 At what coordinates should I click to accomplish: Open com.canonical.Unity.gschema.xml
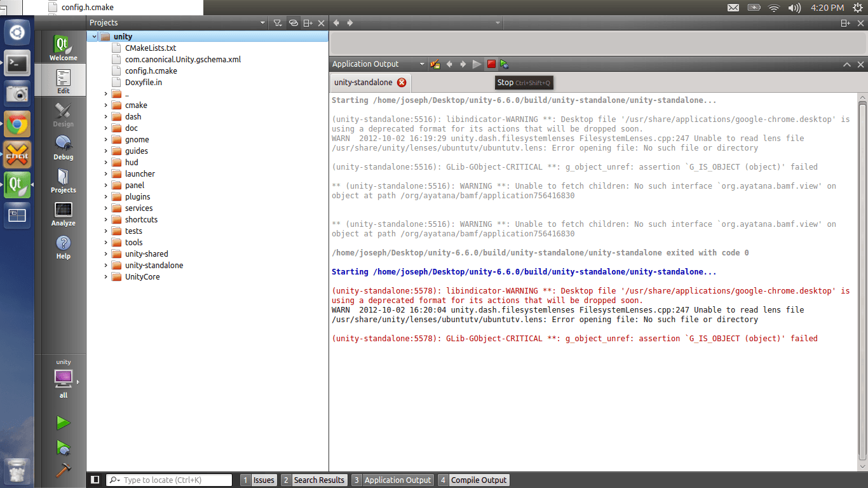click(183, 60)
